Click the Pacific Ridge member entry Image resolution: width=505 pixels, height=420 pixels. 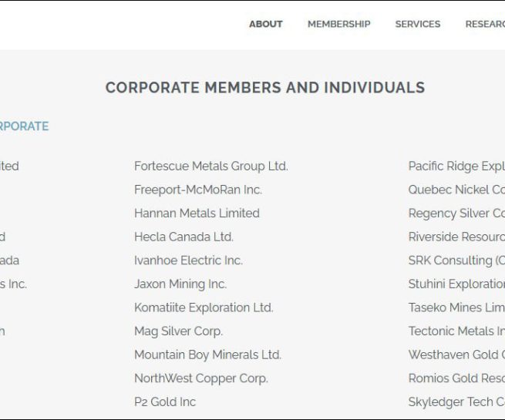pos(456,166)
